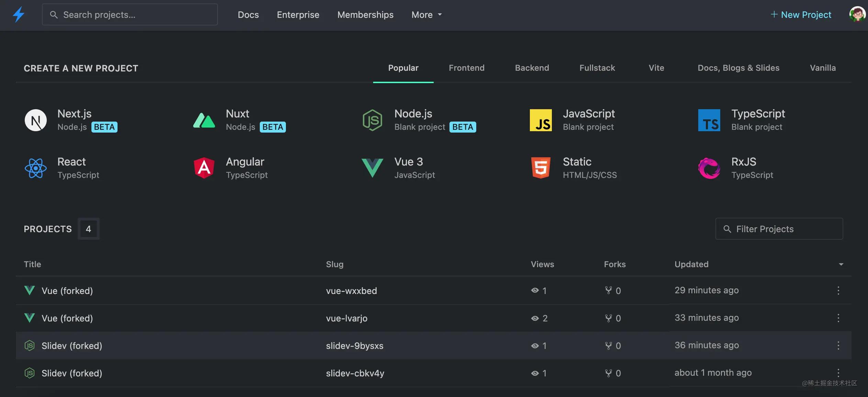Screen dimensions: 868x397
Task: Choose the Nuxt green mountain icon
Action: click(x=204, y=120)
